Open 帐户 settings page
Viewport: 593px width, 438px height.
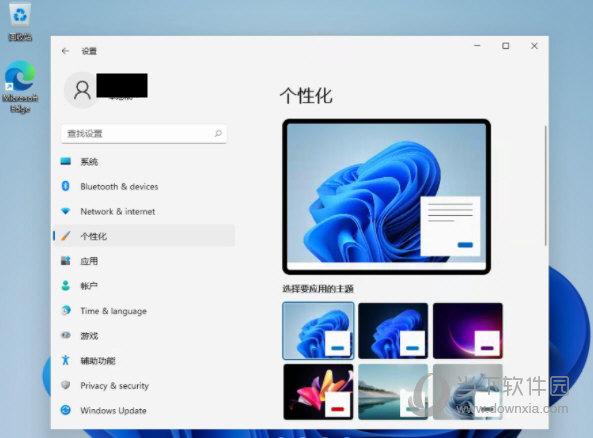tap(144, 286)
